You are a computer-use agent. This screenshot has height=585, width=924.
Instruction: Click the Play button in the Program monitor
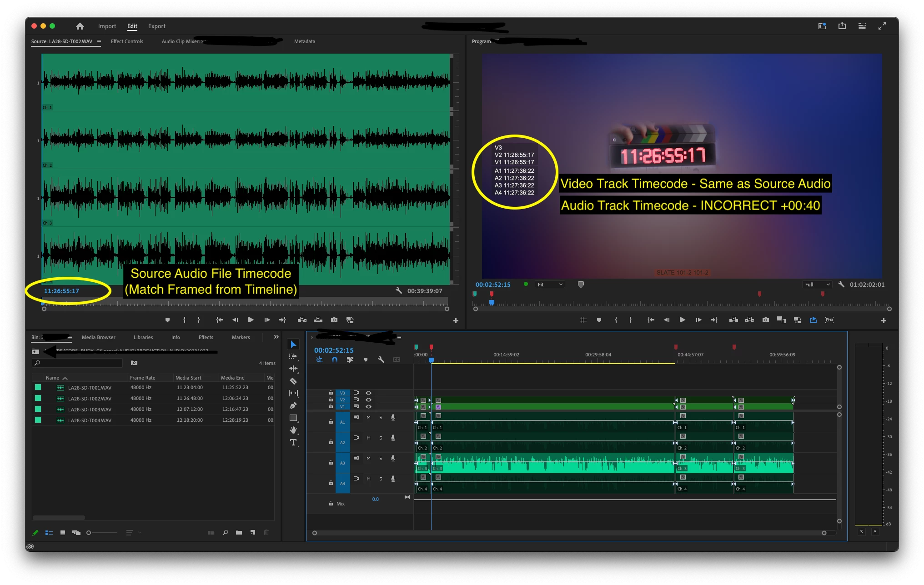[x=682, y=320]
